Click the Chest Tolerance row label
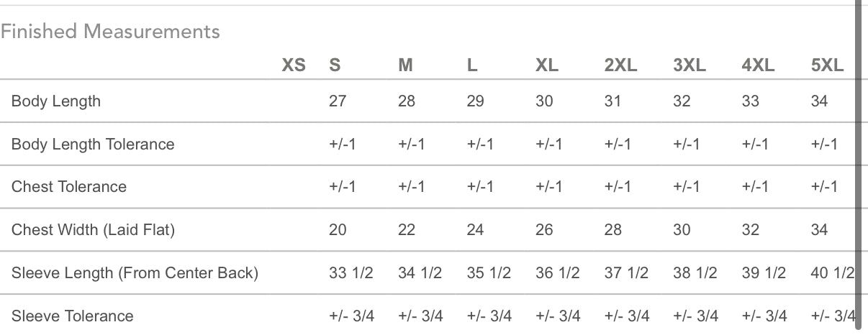 tap(69, 187)
